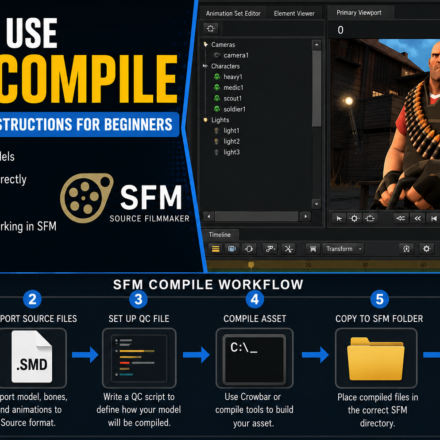Click the Cameras group label
This screenshot has height=440, width=440.
[x=223, y=45]
